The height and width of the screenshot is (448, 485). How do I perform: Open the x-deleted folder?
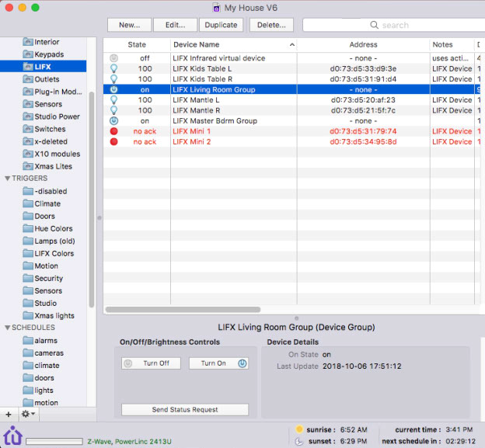45,141
